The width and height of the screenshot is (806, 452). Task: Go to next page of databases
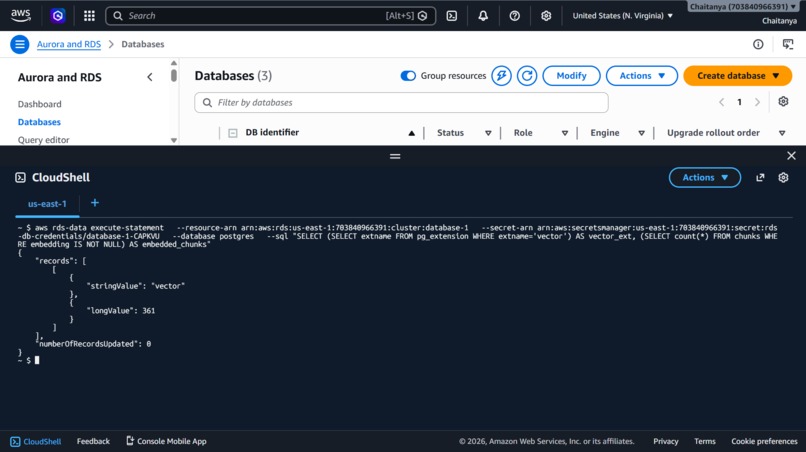click(x=757, y=102)
